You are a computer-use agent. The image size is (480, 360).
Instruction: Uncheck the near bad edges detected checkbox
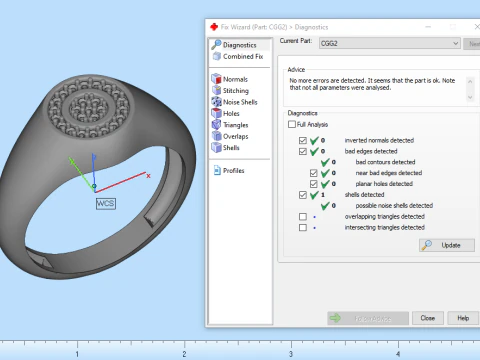click(313, 173)
